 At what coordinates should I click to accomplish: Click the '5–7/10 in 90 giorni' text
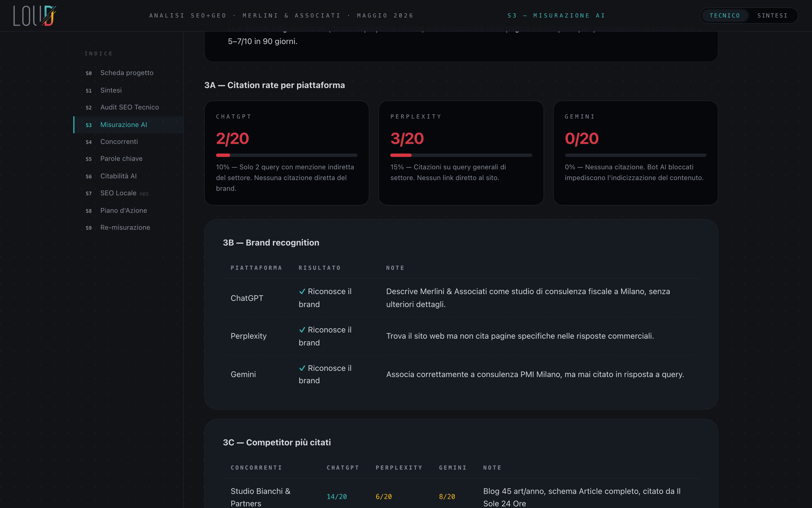[x=263, y=41]
